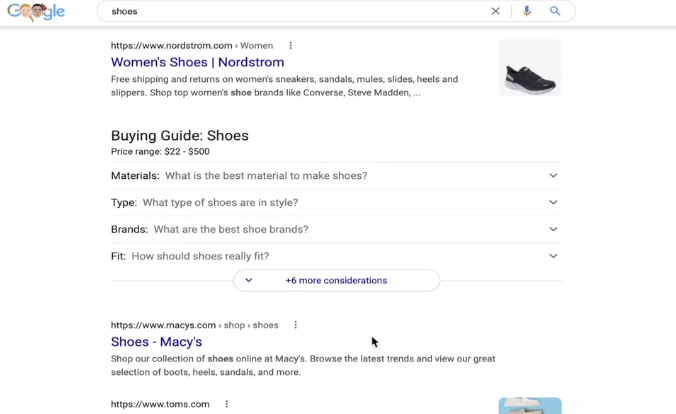Click 'What type of shoes are in style?'
Image resolution: width=676 pixels, height=414 pixels.
(x=220, y=202)
